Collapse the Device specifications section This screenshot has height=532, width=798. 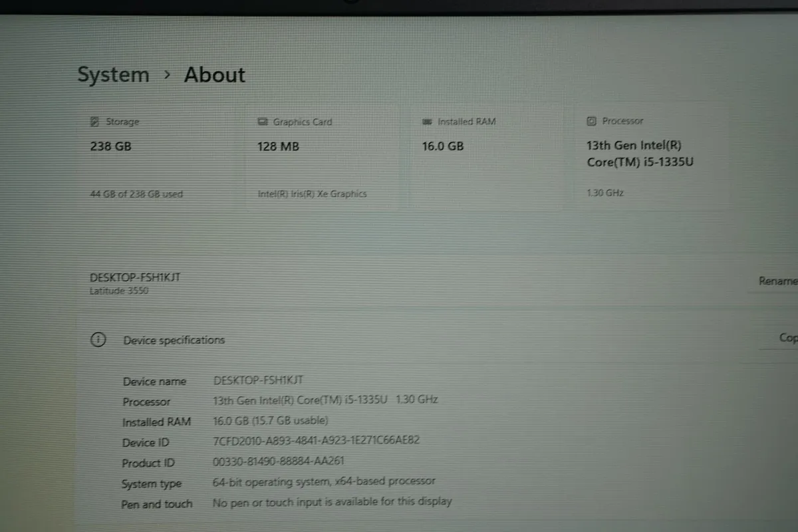[174, 340]
